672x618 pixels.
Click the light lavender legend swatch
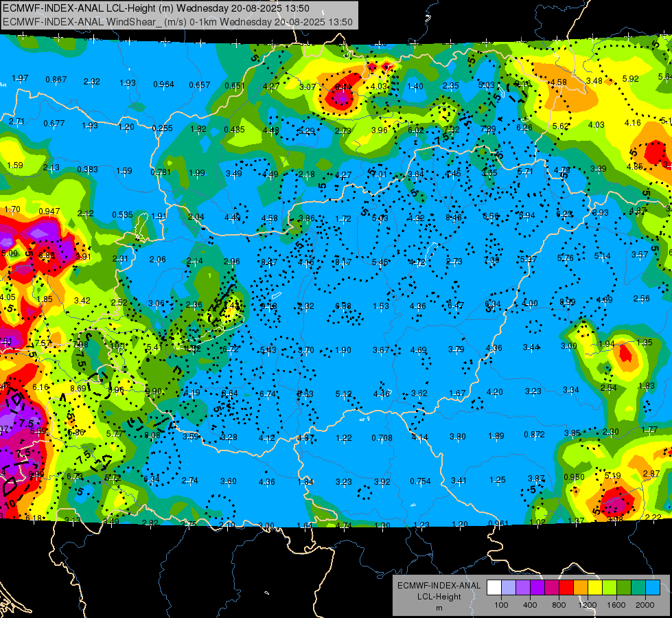pyautogui.click(x=509, y=588)
